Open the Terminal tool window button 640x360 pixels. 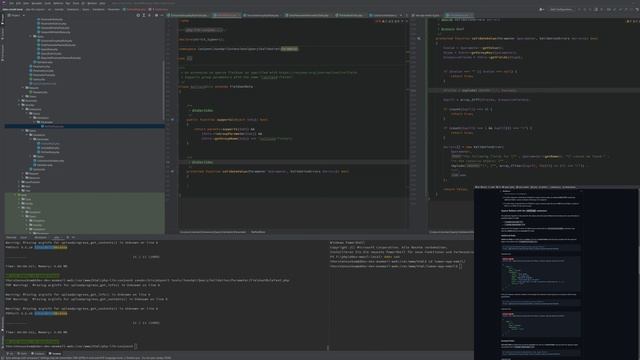[x=56, y=353]
